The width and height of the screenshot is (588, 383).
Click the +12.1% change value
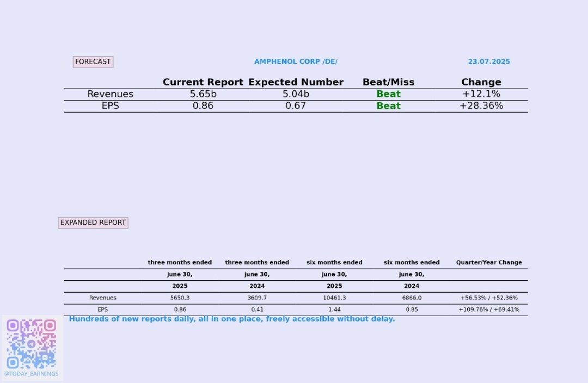pyautogui.click(x=481, y=94)
